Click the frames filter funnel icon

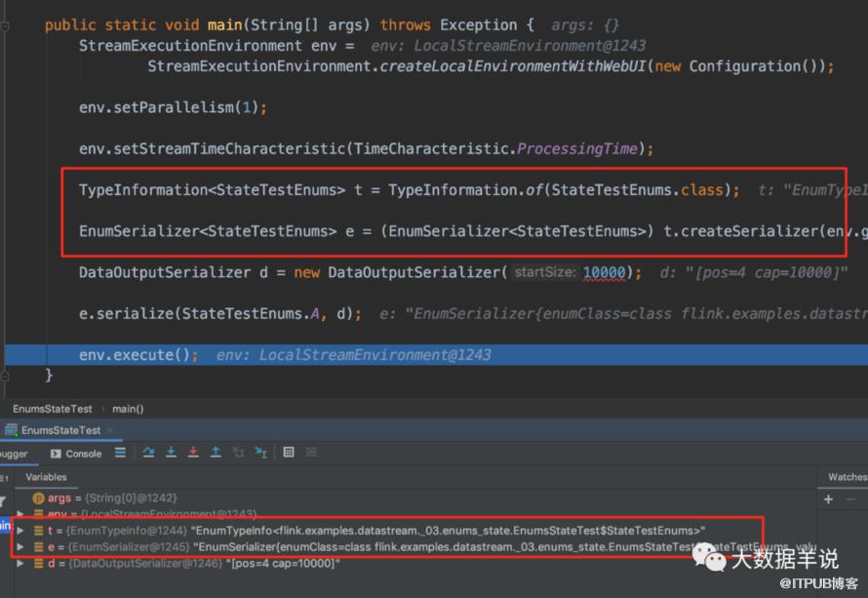pos(3,501)
